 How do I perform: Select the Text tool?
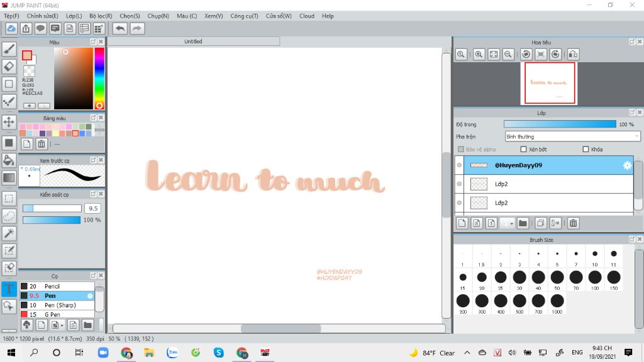coord(9,288)
